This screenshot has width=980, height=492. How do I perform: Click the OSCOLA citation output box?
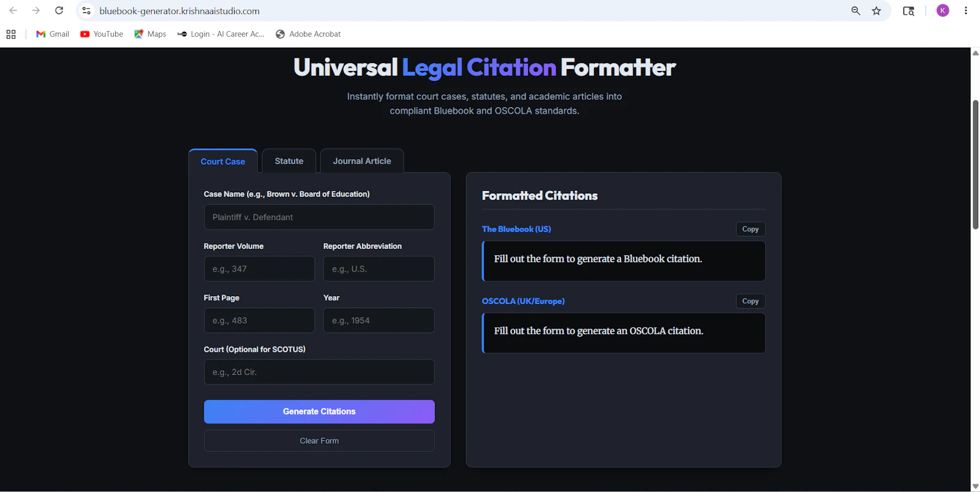click(x=624, y=333)
